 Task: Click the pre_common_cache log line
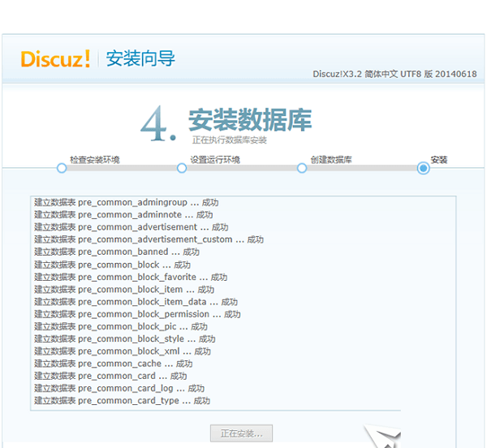tap(114, 364)
